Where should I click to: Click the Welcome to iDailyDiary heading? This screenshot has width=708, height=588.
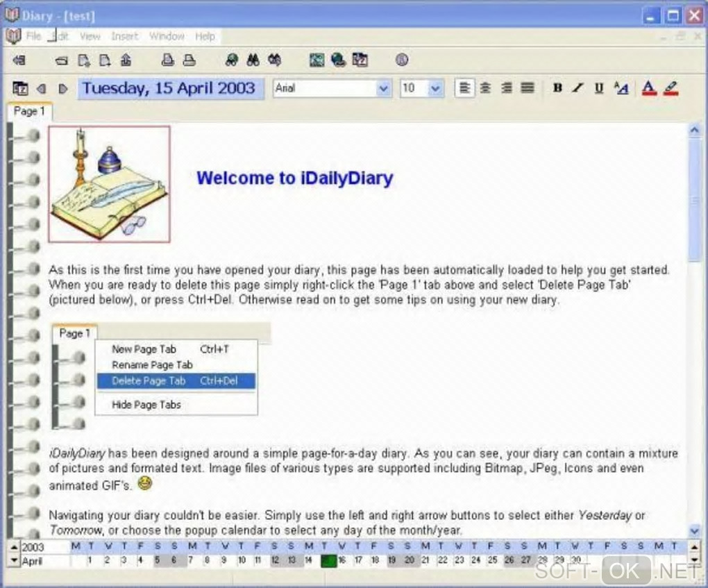coord(295,178)
